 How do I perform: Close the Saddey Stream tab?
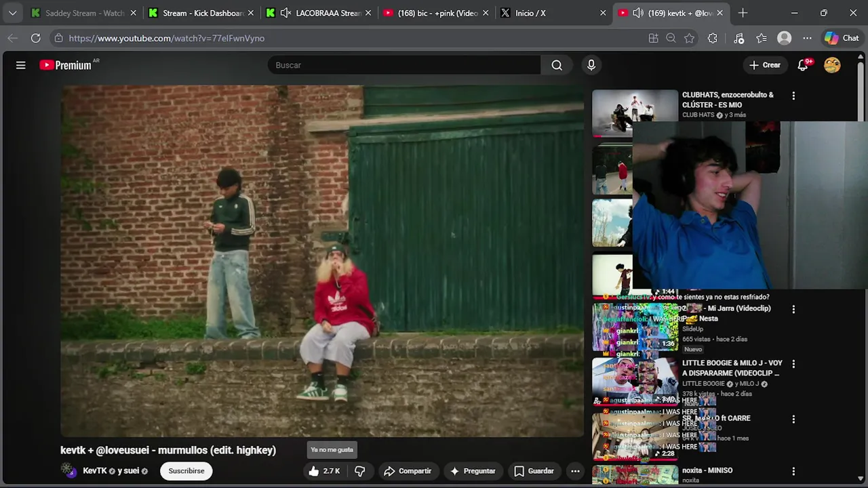(x=134, y=13)
